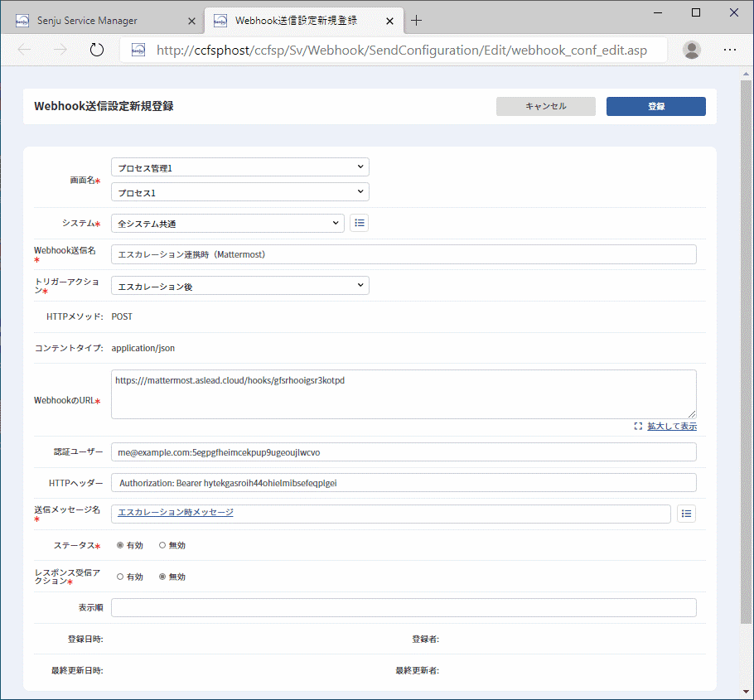Open the プロセス管理1 dropdown

[240, 167]
